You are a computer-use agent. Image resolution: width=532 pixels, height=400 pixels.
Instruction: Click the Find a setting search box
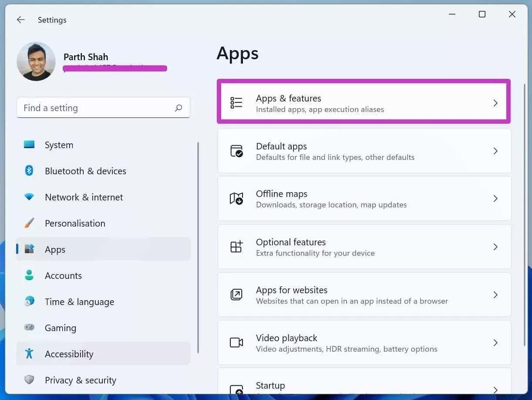coord(103,108)
